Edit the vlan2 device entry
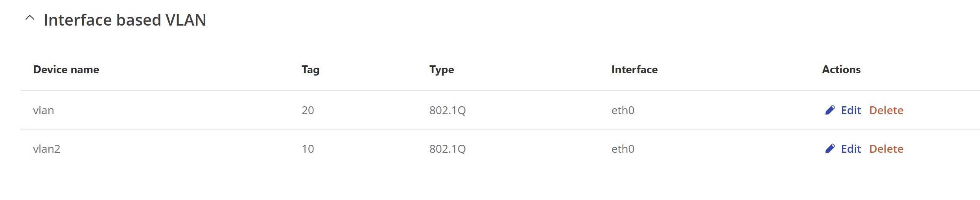 click(851, 149)
